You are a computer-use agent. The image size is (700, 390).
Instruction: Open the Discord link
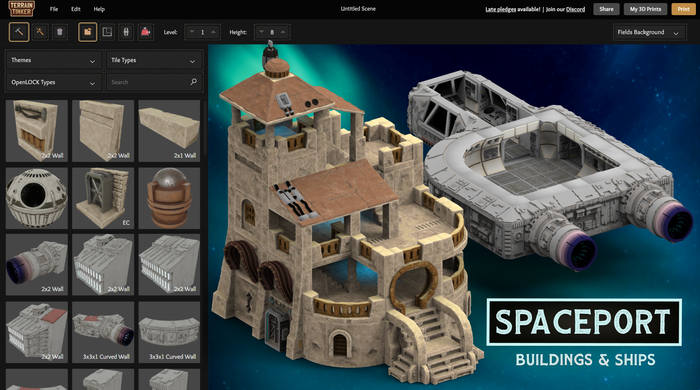[575, 9]
